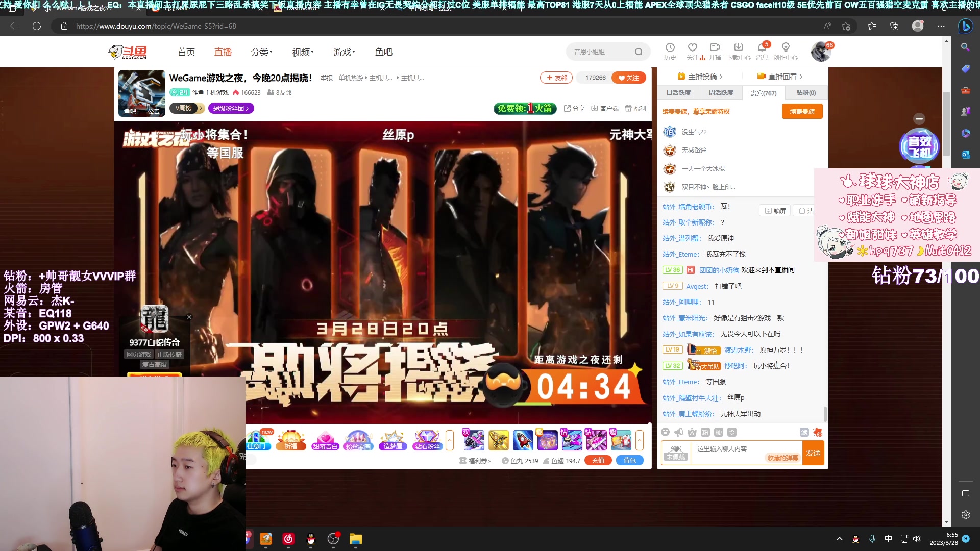Expand the 分类 dropdown menu
Screen dimensions: 980x551
(262, 52)
